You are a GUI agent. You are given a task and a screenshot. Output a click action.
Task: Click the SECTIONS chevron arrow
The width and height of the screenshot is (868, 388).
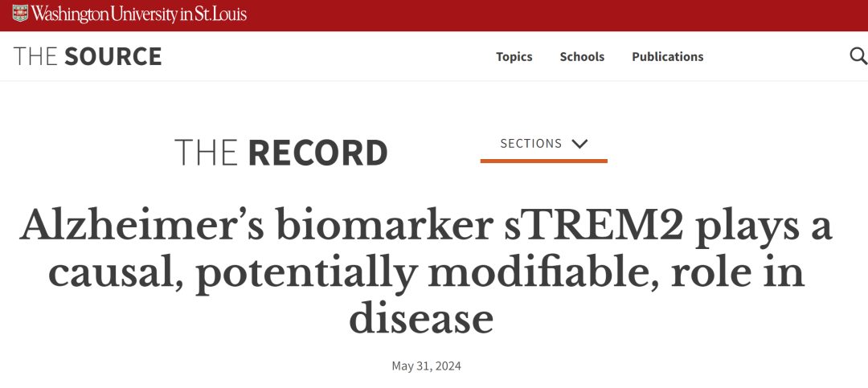(x=579, y=144)
